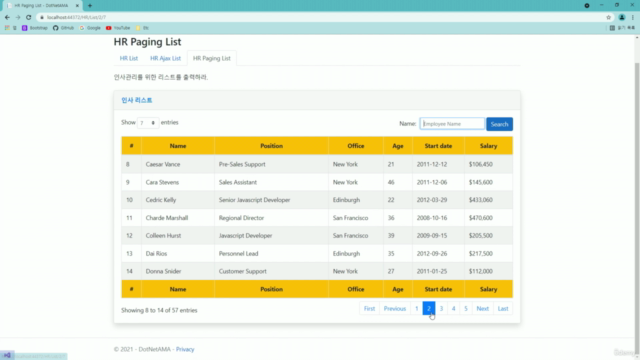
Task: Open the Show entries dropdown
Action: click(148, 122)
